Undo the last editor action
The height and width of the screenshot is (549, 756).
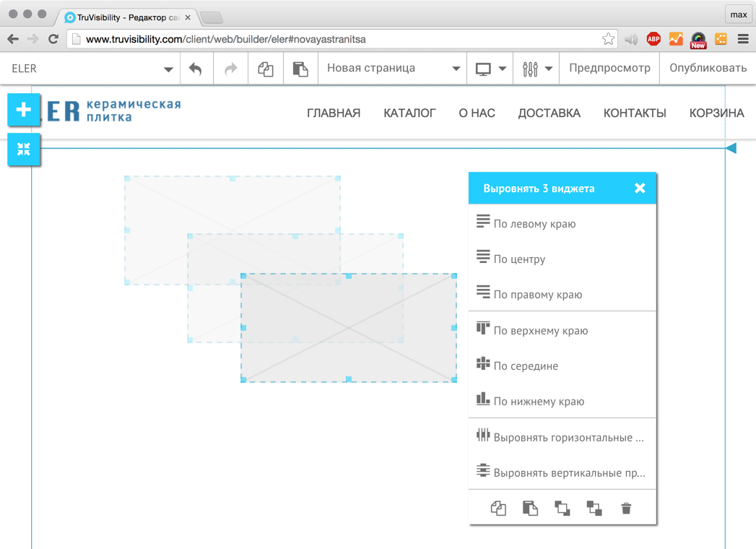tap(195, 69)
